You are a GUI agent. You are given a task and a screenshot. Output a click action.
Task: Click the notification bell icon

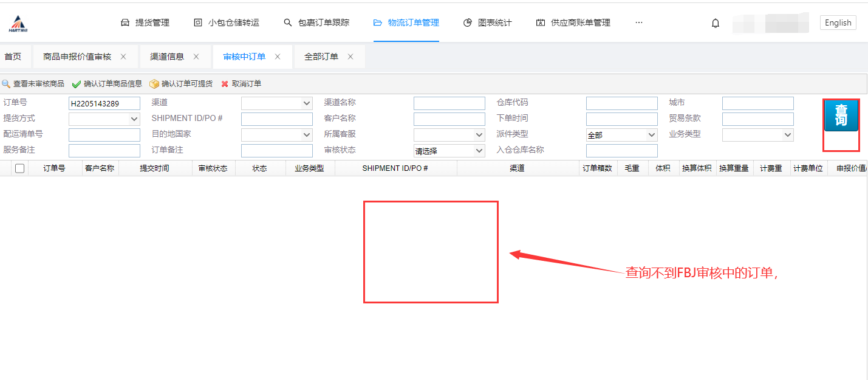coord(716,23)
